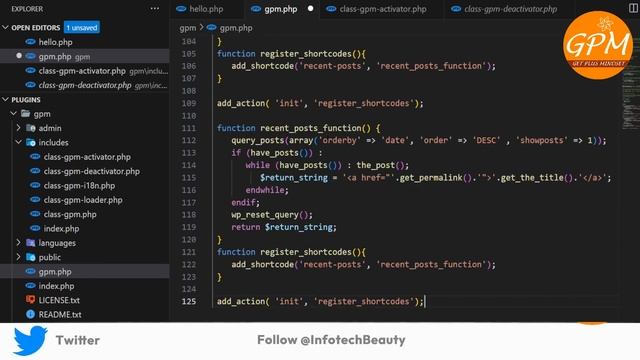Click the Twitter bird logo
The height and width of the screenshot is (360, 640).
(30, 340)
